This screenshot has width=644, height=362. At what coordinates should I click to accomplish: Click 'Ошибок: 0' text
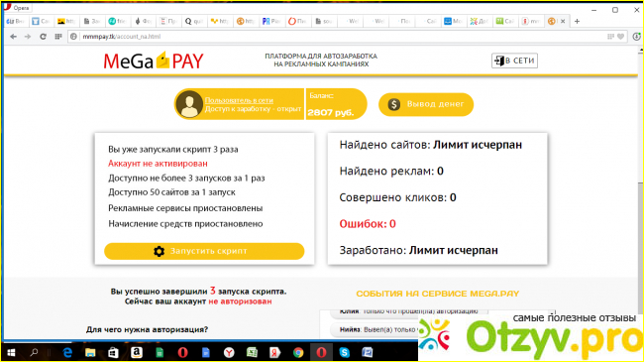pyautogui.click(x=368, y=224)
